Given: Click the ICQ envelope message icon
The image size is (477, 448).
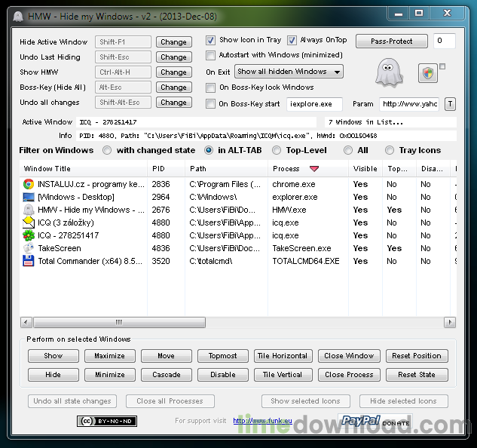Looking at the screenshot, I should point(29,222).
